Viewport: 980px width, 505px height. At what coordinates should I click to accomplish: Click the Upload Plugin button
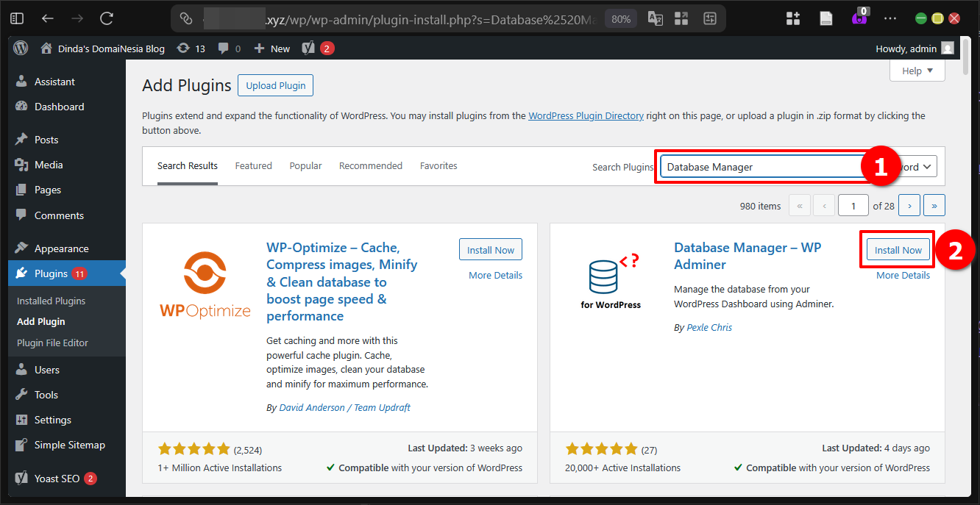click(x=275, y=85)
